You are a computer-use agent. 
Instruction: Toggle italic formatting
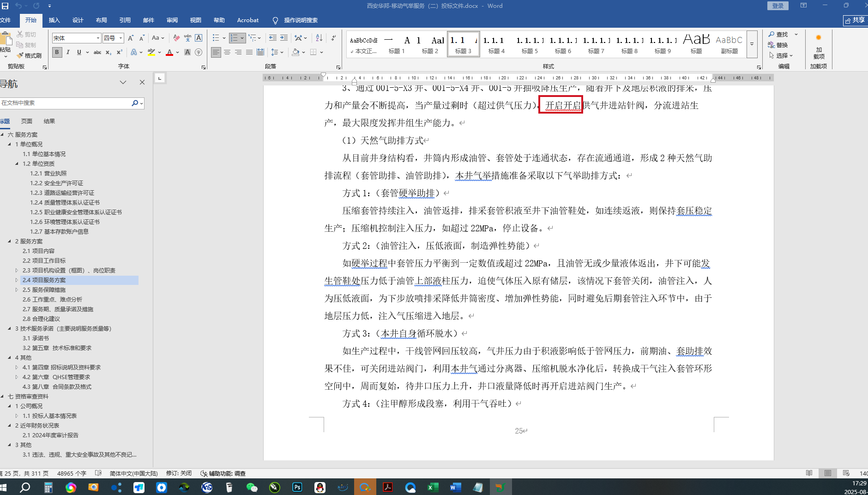[x=68, y=52]
